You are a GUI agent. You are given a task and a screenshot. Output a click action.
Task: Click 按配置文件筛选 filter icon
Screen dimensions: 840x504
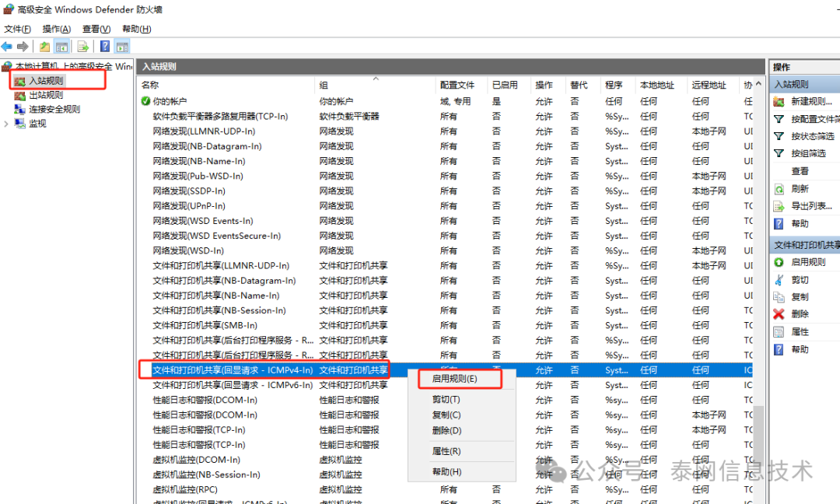[779, 119]
